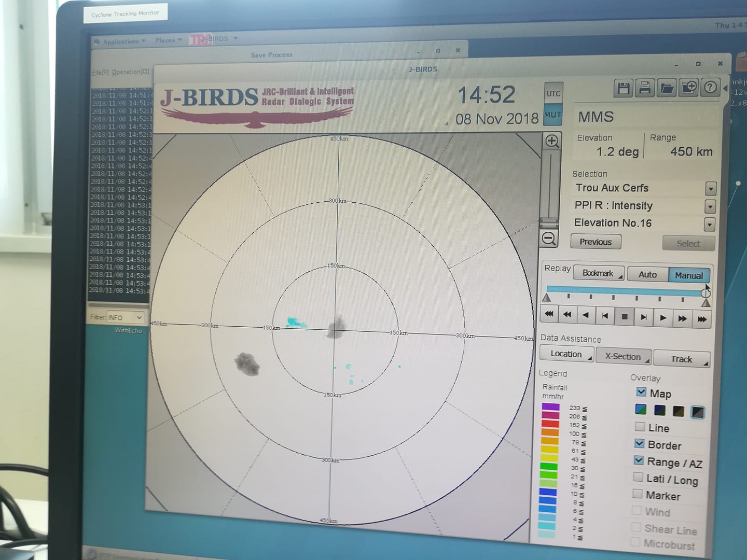Viewport: 747px width, 560px height.
Task: Open File(F) menu in Save Process window
Action: 101,73
